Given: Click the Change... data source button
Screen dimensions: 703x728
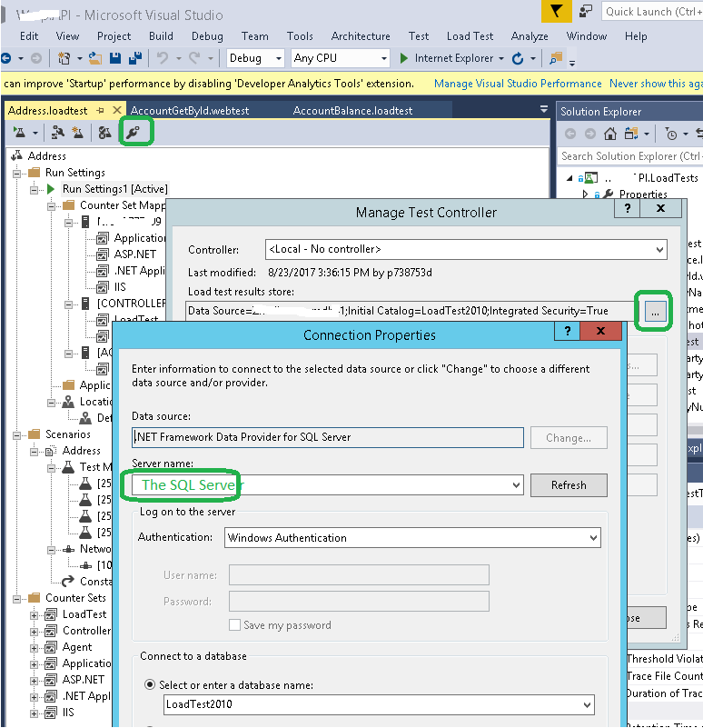Looking at the screenshot, I should click(x=569, y=438).
